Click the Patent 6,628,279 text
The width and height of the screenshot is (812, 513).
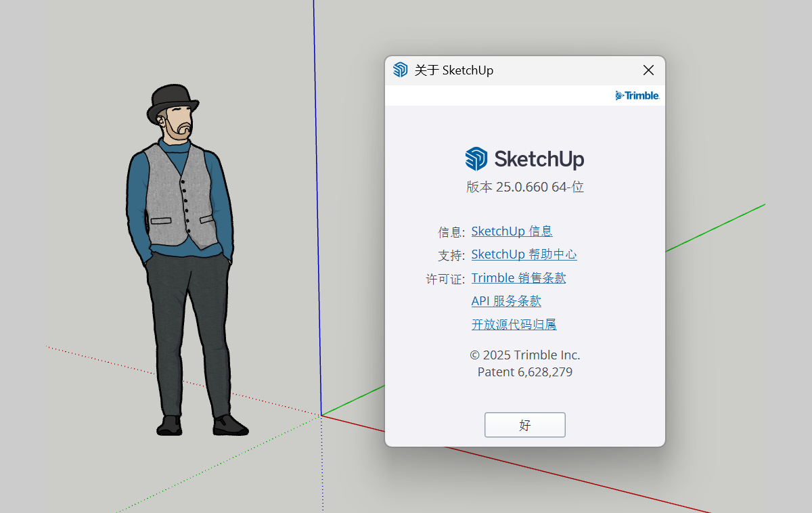click(525, 372)
